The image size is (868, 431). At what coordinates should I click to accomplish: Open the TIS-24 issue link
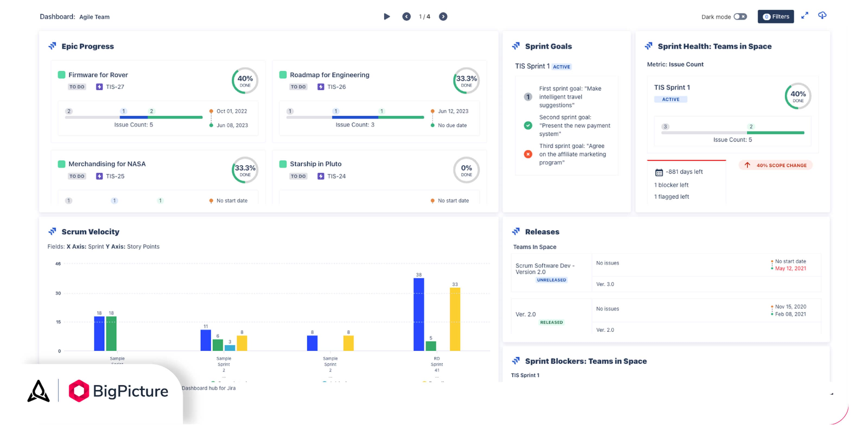tap(336, 176)
